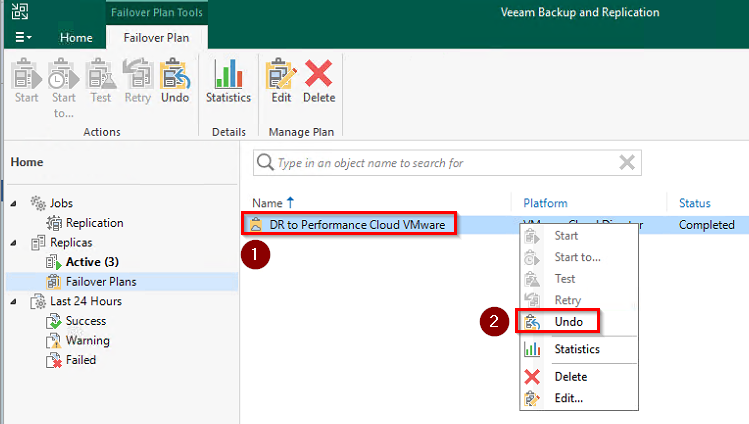The width and height of the screenshot is (749, 424).
Task: Switch to the Home tab
Action: point(76,38)
